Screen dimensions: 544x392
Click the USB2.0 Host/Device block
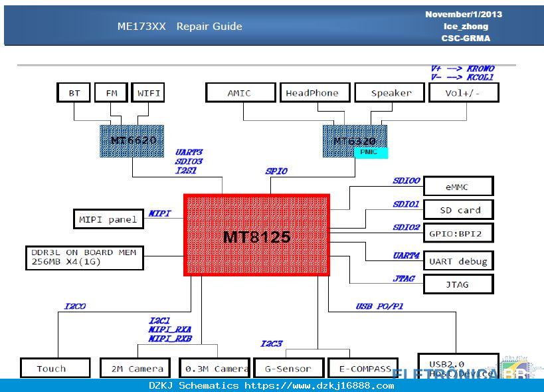(458, 366)
